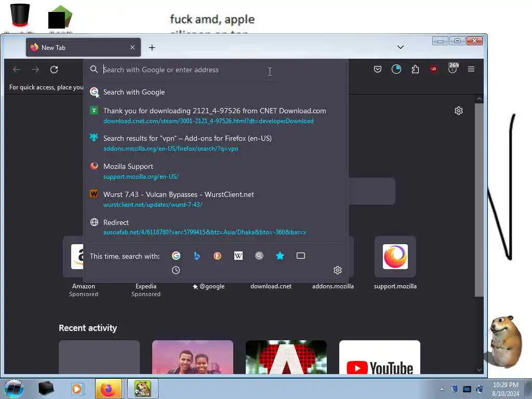Close the New Tab tab

(132, 47)
